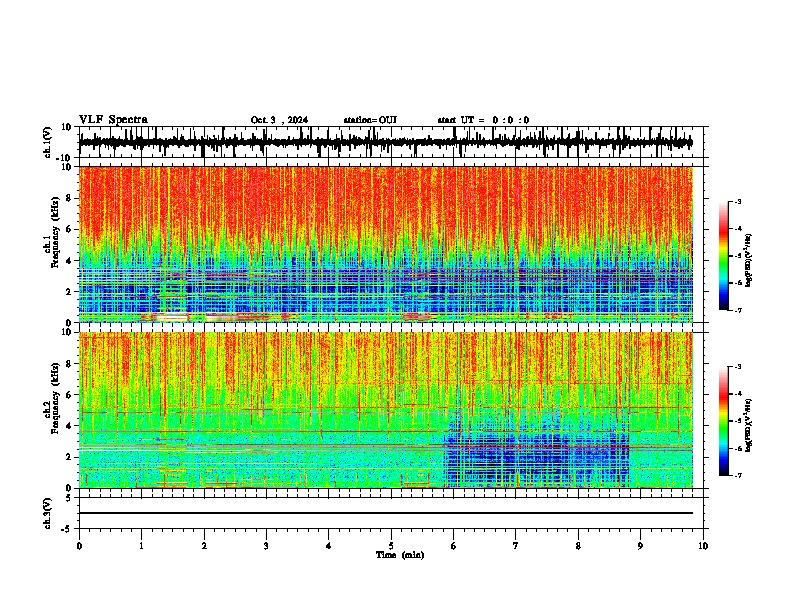Click the ch.1(V) waveform axis label
Viewport: 792px width, 612px height.
pyautogui.click(x=48, y=142)
